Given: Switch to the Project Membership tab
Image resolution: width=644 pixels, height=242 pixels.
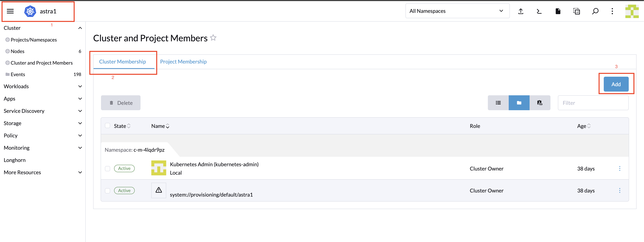Looking at the screenshot, I should point(183,62).
